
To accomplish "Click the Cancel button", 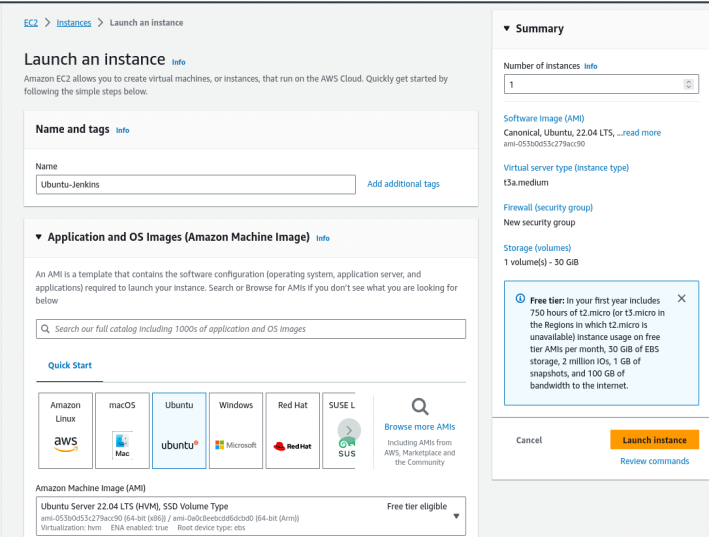I will pyautogui.click(x=529, y=440).
